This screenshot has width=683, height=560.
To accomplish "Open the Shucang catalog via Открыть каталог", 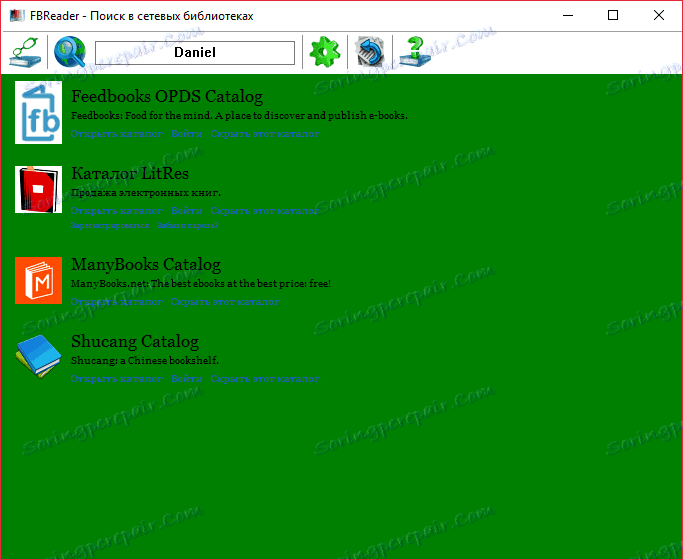I will click(x=117, y=379).
